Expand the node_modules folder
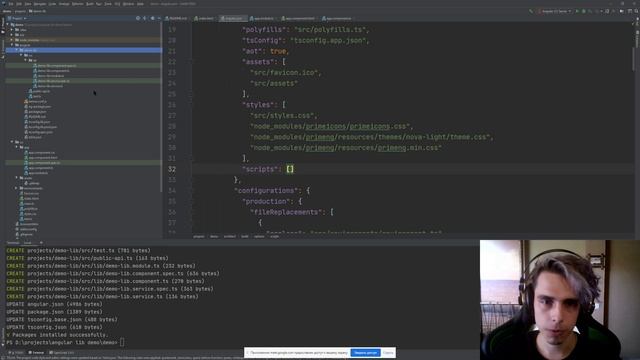Screen dimensions: 640x360 tap(11, 40)
